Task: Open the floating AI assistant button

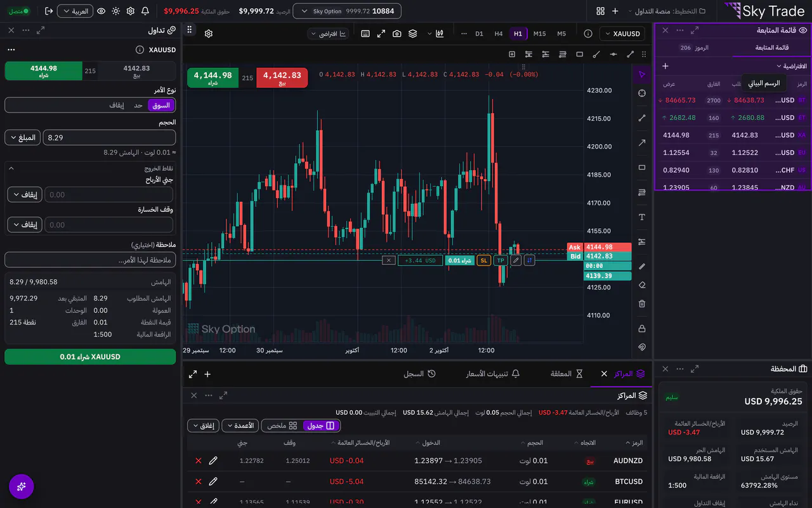Action: (x=22, y=486)
